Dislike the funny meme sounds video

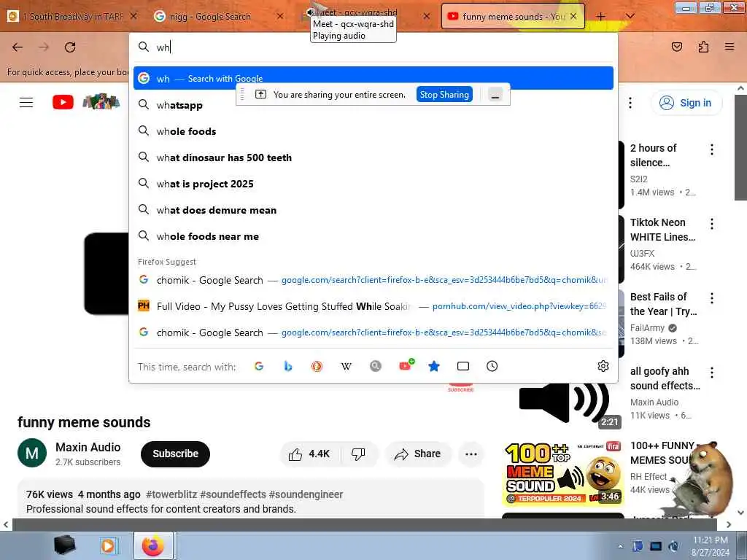pyautogui.click(x=358, y=454)
